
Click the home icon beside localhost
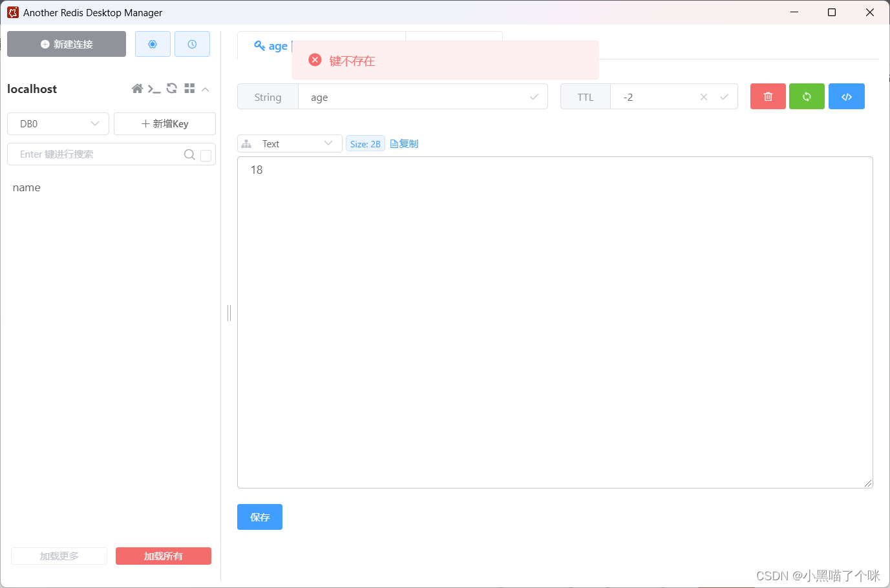click(137, 89)
